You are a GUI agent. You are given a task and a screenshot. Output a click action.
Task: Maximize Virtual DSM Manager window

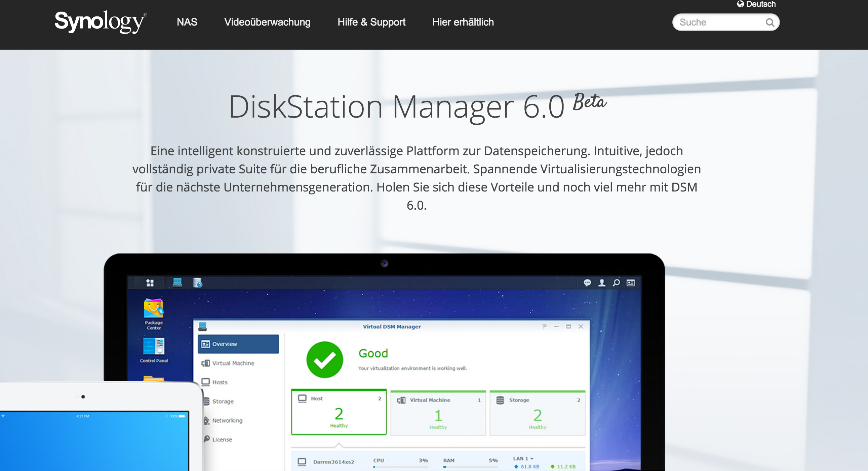point(569,326)
